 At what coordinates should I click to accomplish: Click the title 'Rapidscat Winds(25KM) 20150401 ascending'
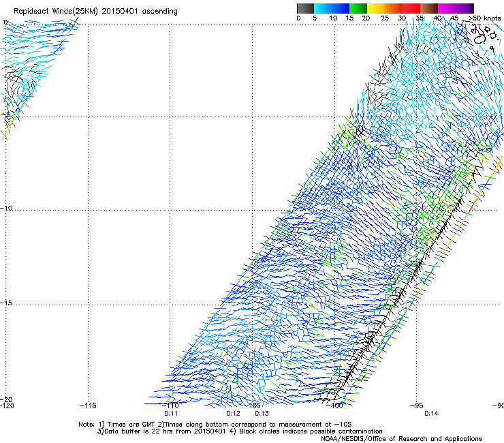tap(95, 12)
